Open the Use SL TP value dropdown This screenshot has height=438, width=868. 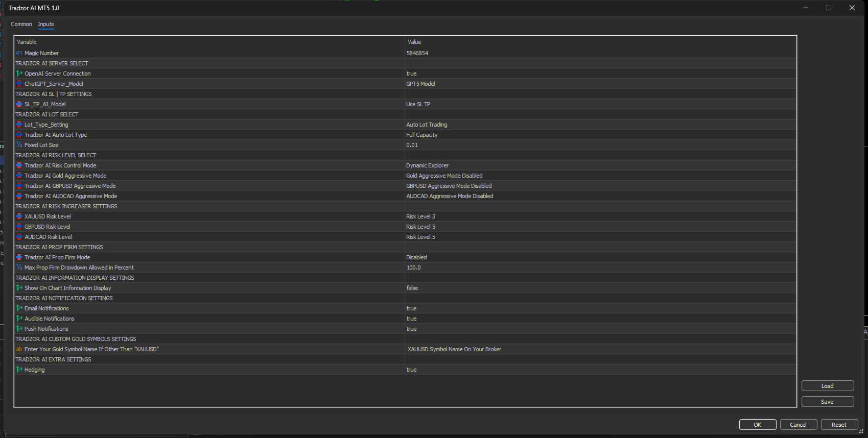click(x=600, y=104)
